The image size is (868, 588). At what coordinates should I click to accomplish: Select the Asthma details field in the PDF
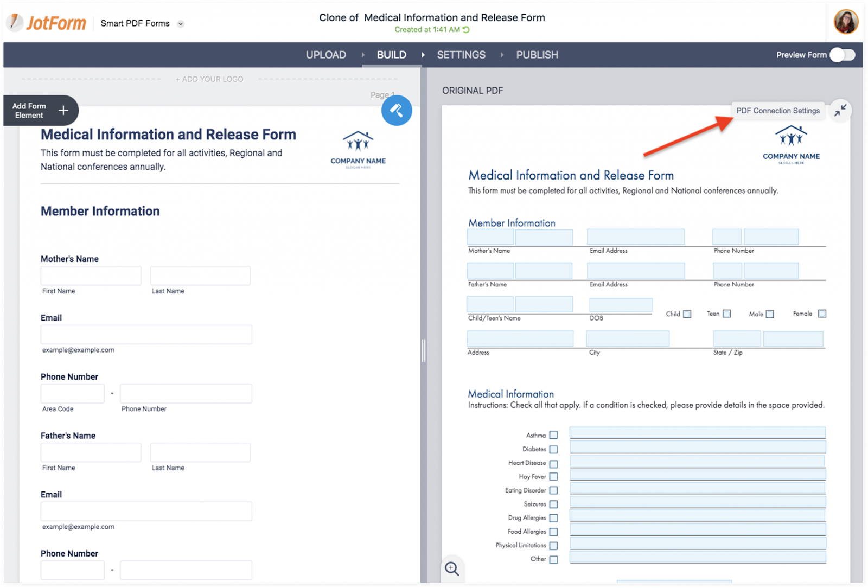[x=698, y=432]
